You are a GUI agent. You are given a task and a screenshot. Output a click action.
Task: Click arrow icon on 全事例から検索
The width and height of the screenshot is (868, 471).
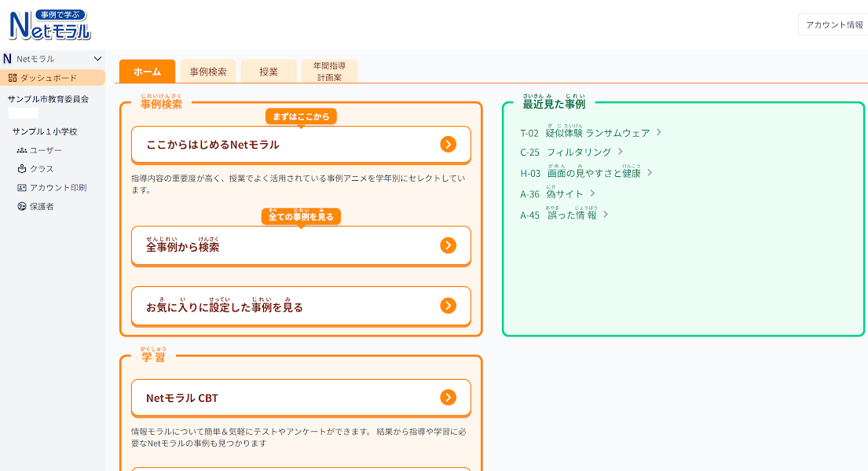pyautogui.click(x=449, y=245)
